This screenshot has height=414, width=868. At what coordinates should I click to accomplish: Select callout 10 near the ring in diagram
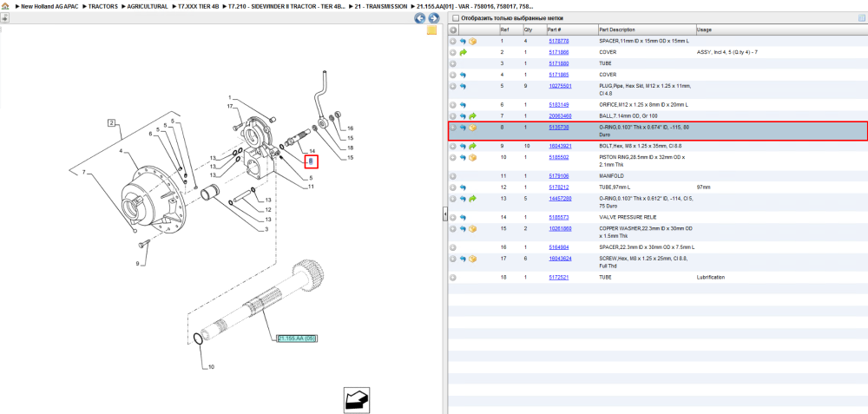click(x=210, y=366)
